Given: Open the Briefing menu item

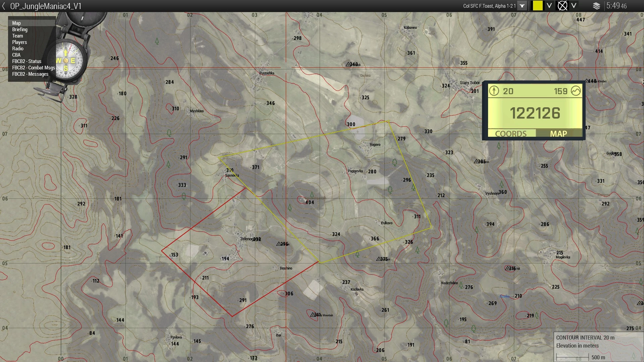Looking at the screenshot, I should pos(20,29).
